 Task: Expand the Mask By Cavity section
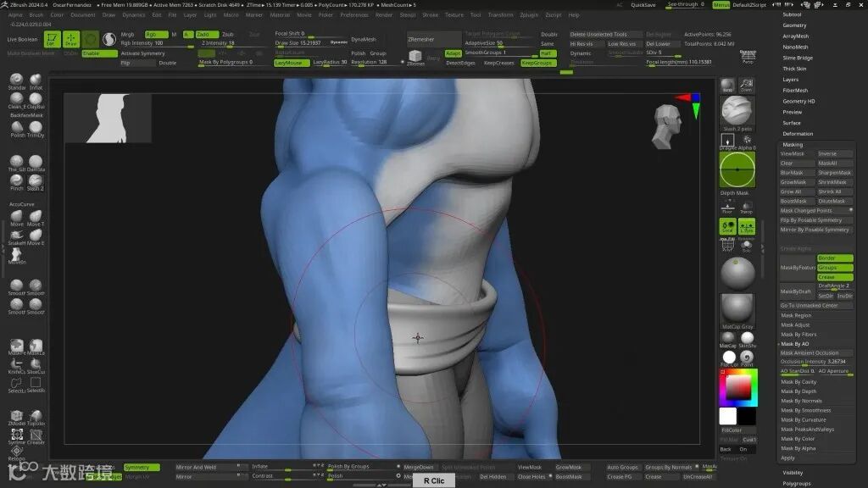pos(798,382)
